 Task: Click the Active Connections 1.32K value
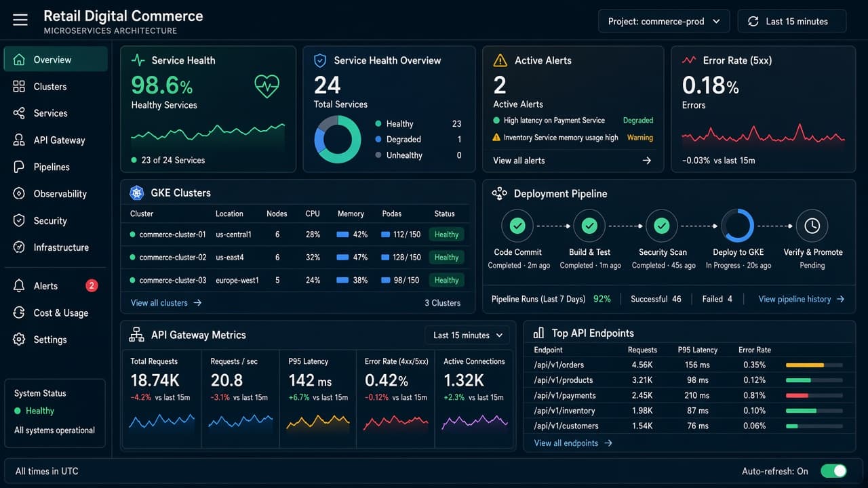tap(464, 380)
